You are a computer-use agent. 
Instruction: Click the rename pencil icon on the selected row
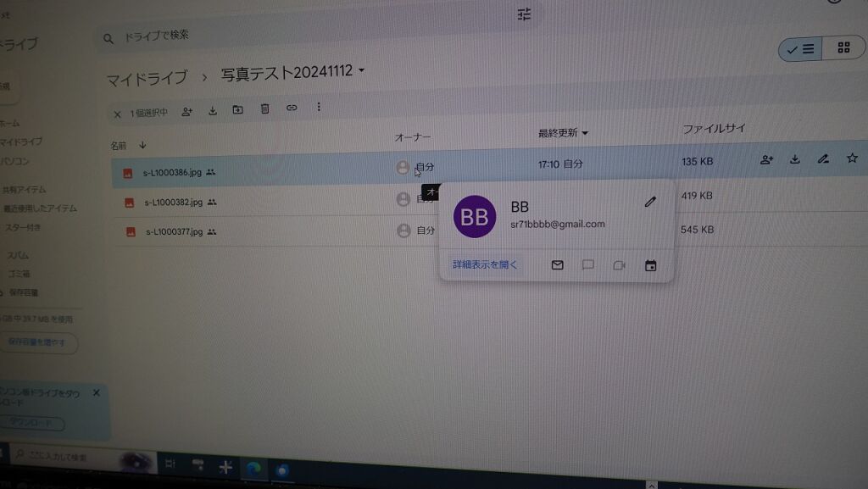coord(823,158)
